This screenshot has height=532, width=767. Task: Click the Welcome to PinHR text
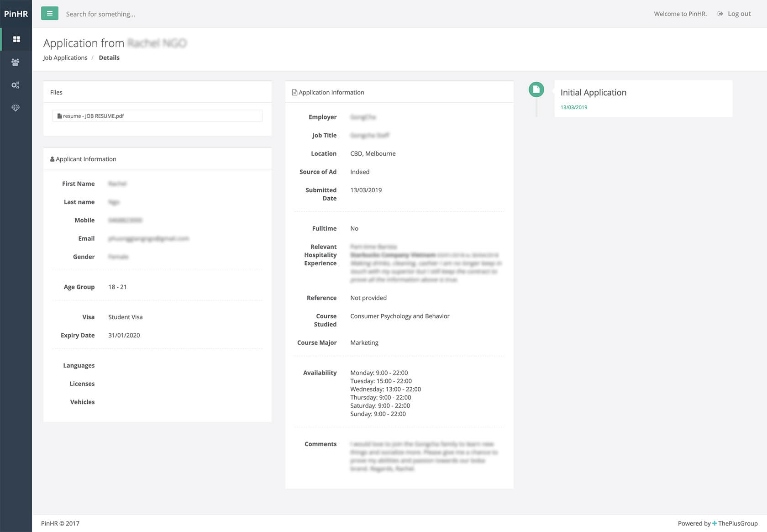680,14
